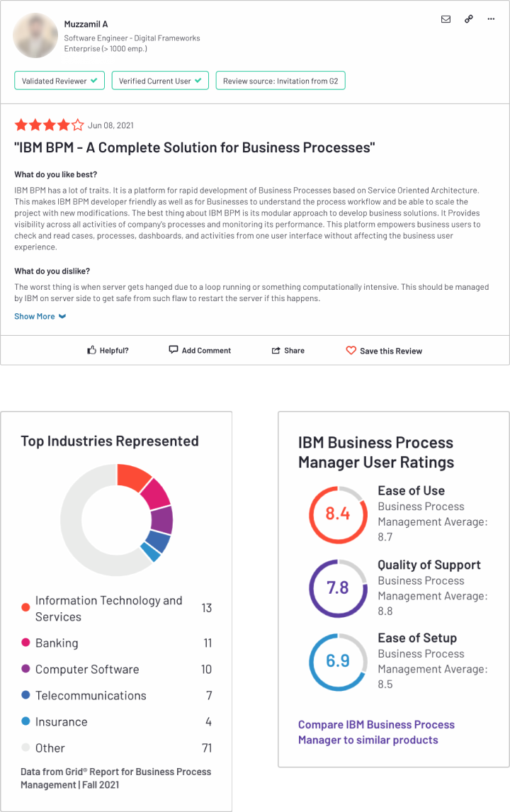The width and height of the screenshot is (510, 812).
Task: Select Banking legend entry
Action: click(116, 643)
